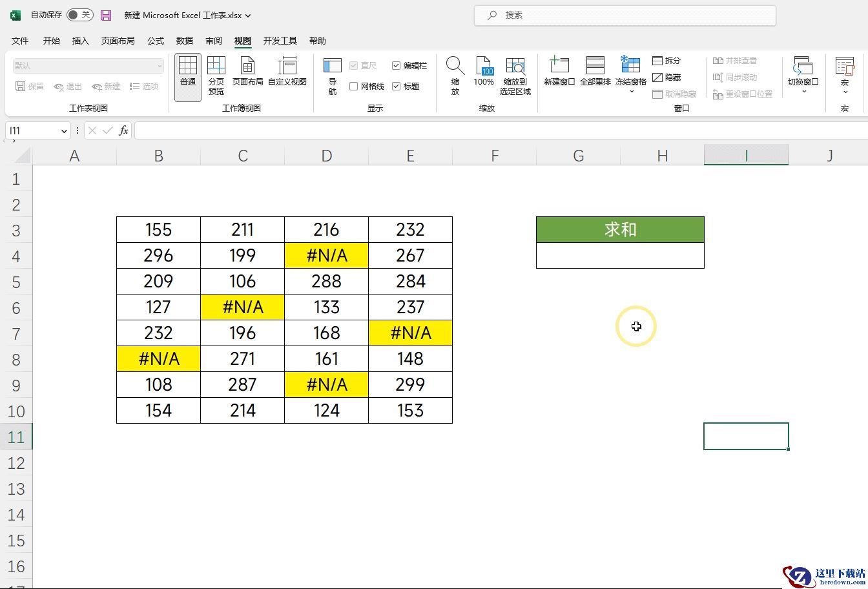
Task: Hide the window (隐藏)
Action: [666, 77]
